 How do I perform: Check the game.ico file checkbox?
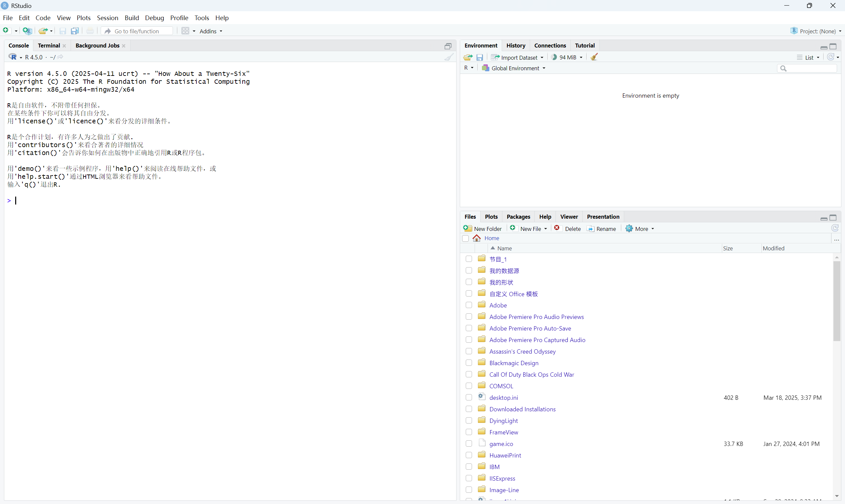pos(469,444)
